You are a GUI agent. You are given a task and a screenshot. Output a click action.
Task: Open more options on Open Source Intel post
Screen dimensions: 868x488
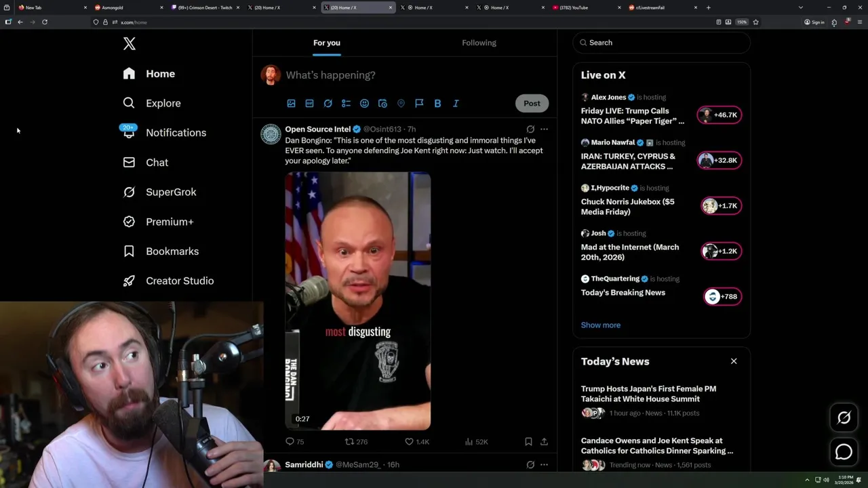click(544, 129)
